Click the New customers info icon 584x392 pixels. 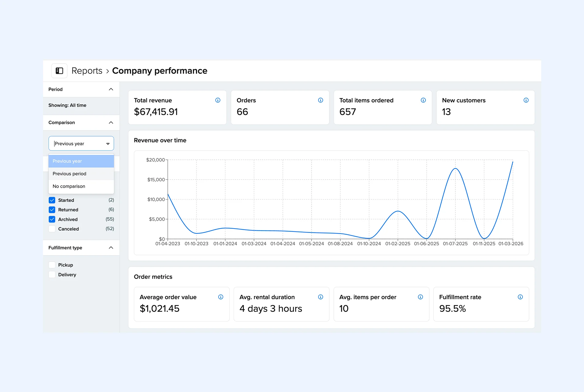[x=526, y=100]
